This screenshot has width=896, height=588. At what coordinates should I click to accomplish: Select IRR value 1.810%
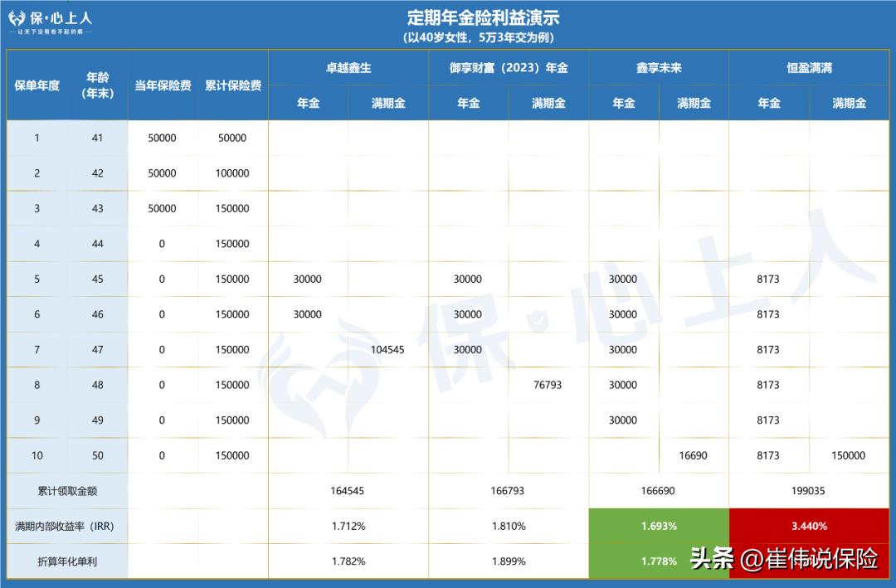point(509,527)
